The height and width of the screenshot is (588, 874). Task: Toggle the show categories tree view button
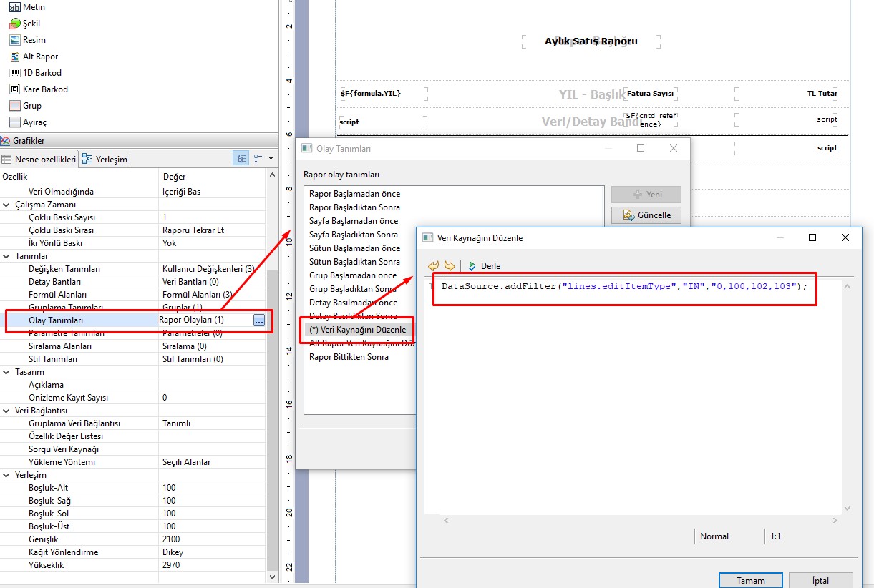point(241,159)
